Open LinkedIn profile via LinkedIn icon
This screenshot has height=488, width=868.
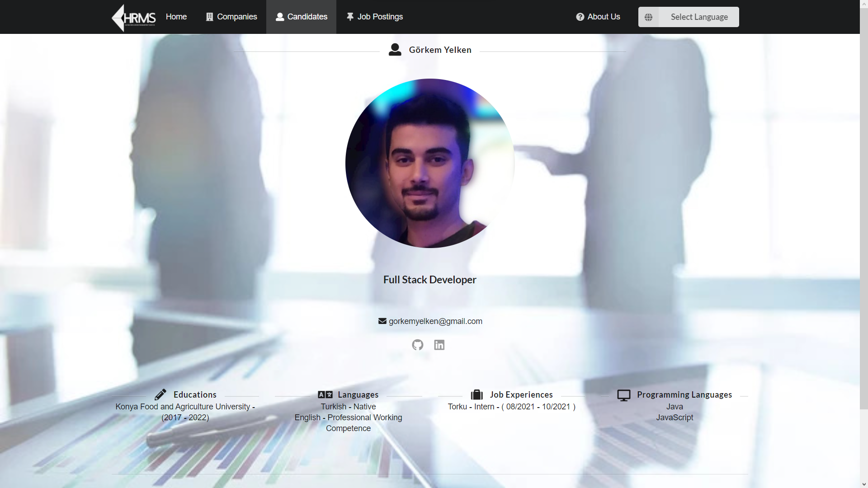pos(439,345)
